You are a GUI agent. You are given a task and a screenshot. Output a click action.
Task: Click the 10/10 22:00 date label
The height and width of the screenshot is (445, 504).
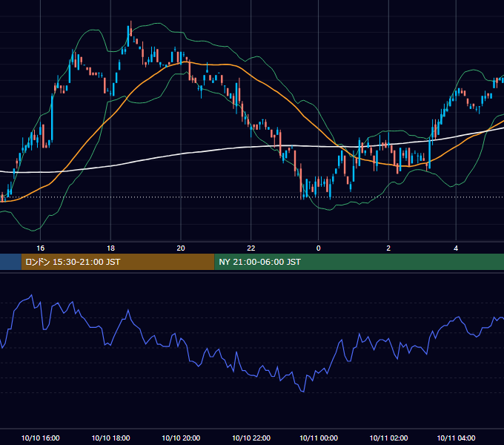[x=251, y=438]
